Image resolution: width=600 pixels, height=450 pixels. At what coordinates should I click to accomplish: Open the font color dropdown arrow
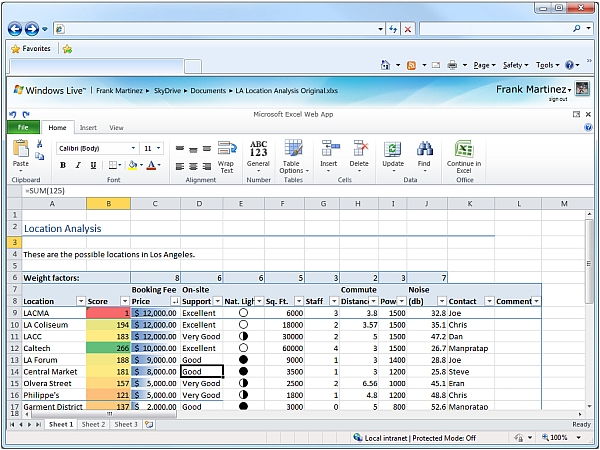(x=159, y=165)
